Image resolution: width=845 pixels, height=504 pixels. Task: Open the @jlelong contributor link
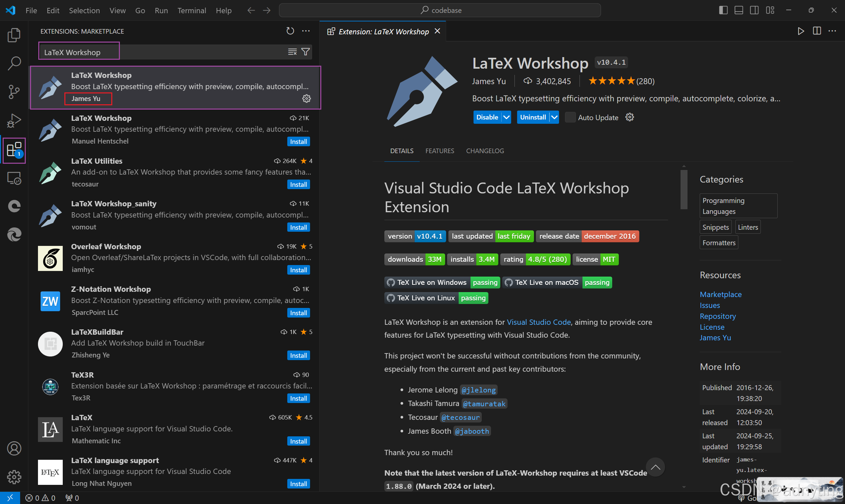tap(478, 390)
